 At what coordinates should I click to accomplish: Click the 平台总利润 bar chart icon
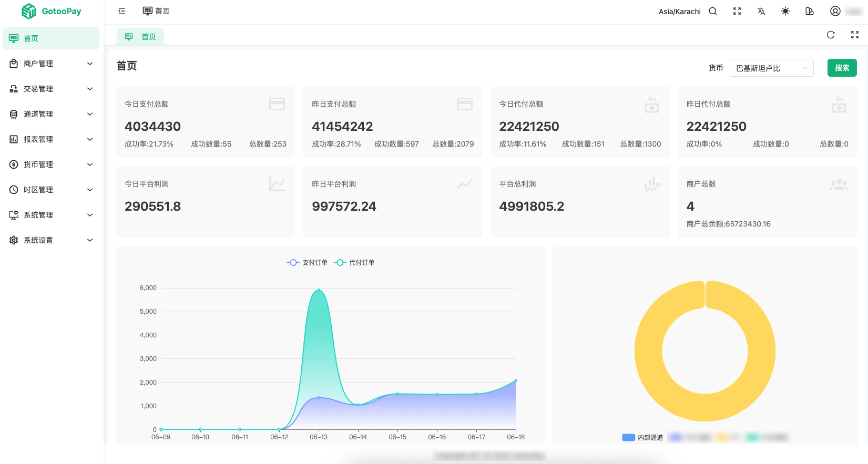click(652, 184)
